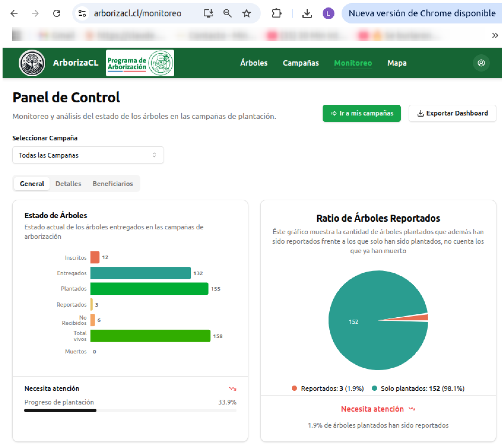Click the browser reload icon
Viewport: 504px width, 445px height.
[56, 13]
